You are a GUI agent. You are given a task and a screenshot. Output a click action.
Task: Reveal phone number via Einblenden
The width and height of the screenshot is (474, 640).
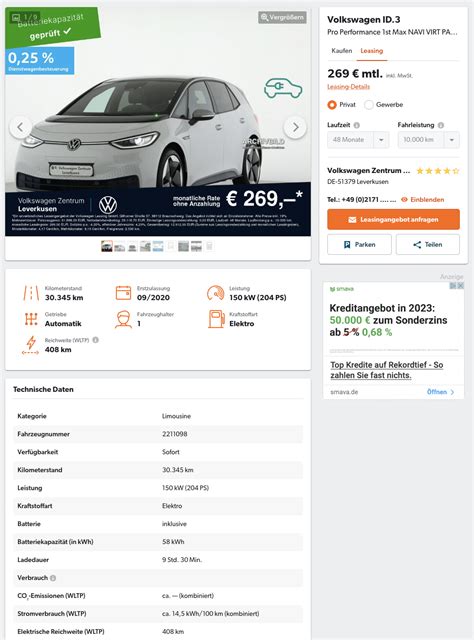tap(422, 200)
